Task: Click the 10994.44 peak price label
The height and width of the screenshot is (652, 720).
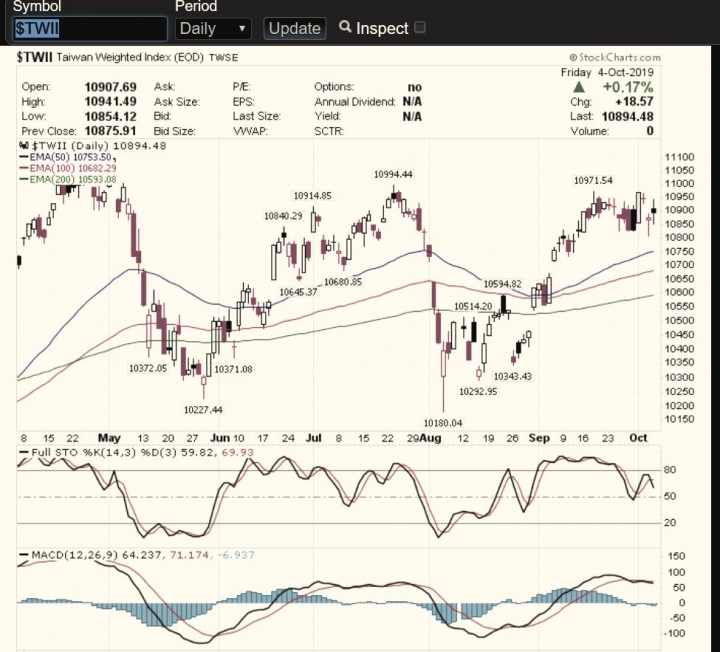Action: pyautogui.click(x=393, y=174)
